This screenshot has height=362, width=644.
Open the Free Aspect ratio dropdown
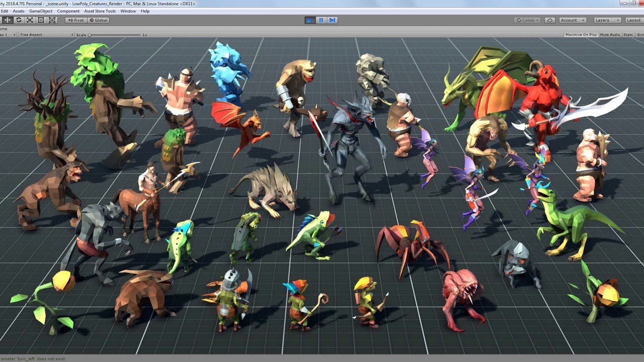(46, 35)
